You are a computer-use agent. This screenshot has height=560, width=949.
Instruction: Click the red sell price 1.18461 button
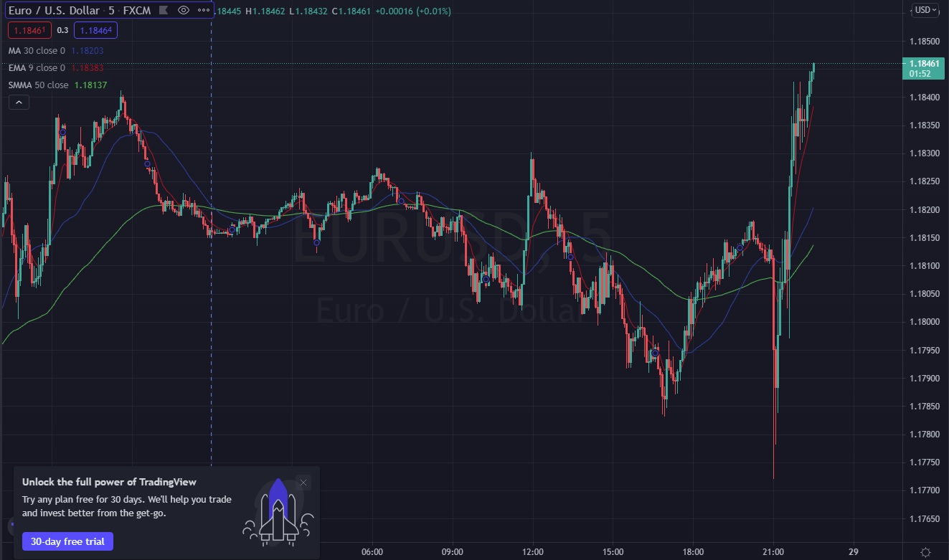pos(29,30)
